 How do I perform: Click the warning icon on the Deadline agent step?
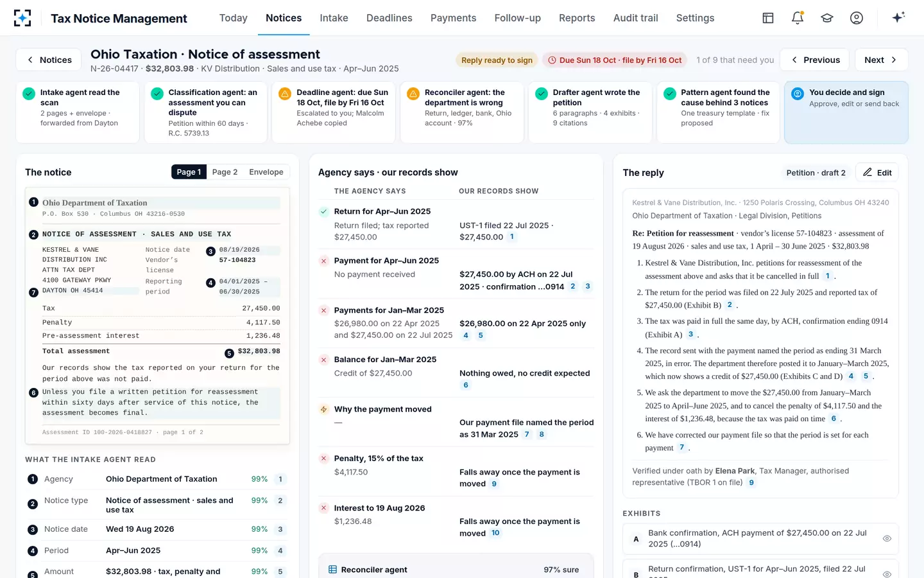[285, 94]
